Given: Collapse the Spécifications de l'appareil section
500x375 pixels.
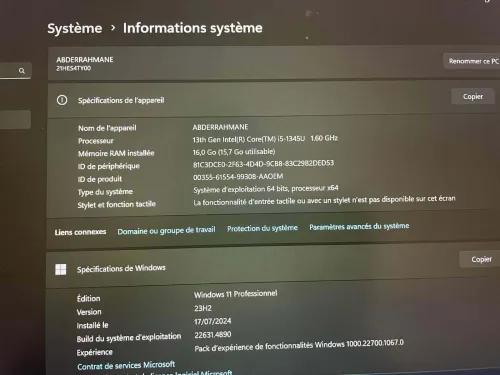Looking at the screenshot, I should [x=273, y=99].
